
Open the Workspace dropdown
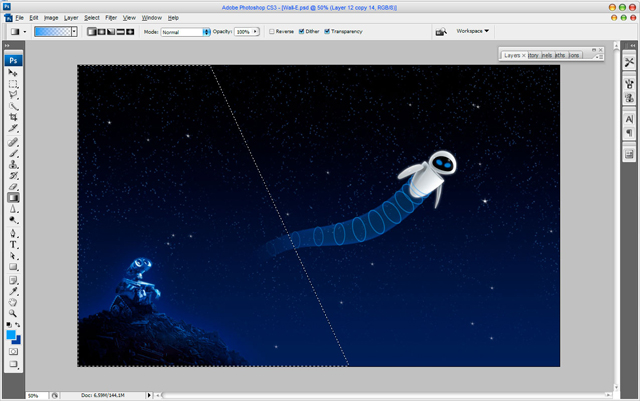(x=472, y=31)
